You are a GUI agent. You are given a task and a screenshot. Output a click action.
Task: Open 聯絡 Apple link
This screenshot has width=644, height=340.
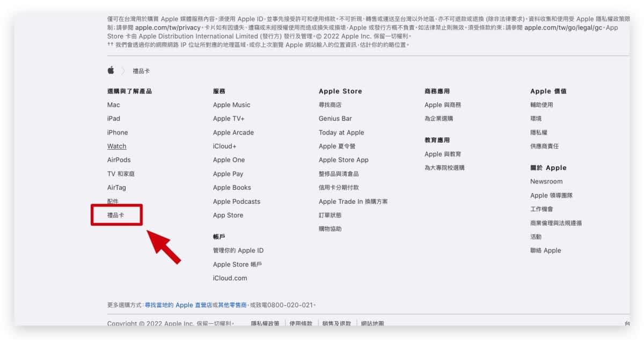(546, 250)
